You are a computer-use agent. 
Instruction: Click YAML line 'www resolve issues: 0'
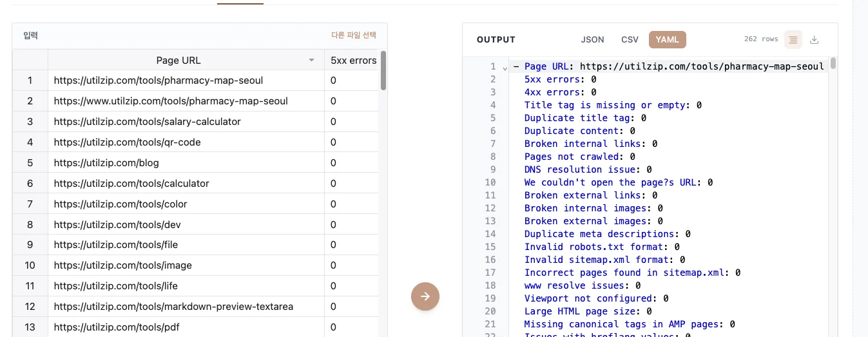click(x=583, y=285)
